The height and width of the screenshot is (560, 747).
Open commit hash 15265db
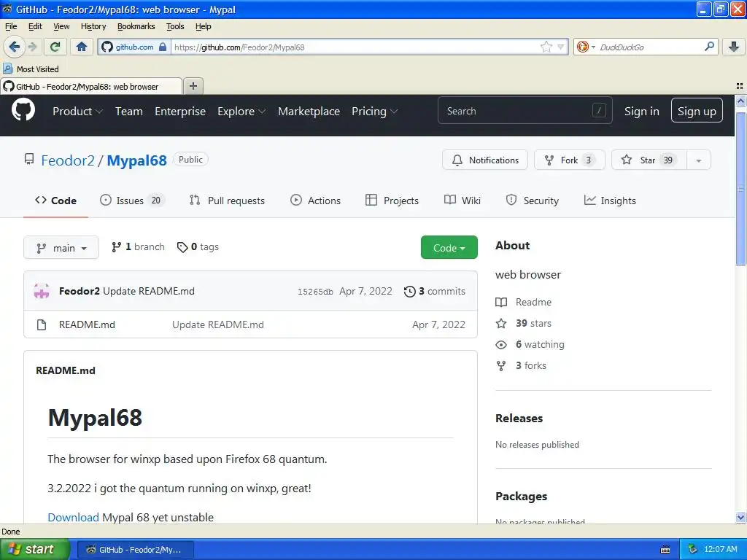(315, 292)
